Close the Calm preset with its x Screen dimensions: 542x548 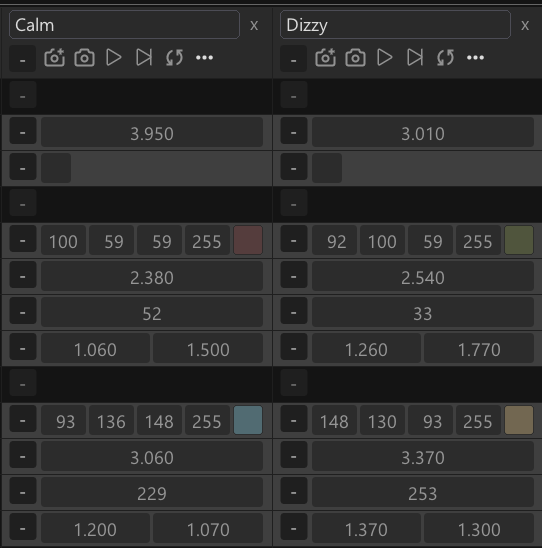point(254,25)
